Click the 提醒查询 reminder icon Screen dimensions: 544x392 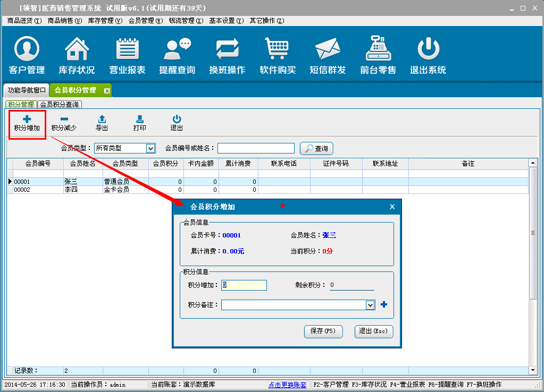177,56
